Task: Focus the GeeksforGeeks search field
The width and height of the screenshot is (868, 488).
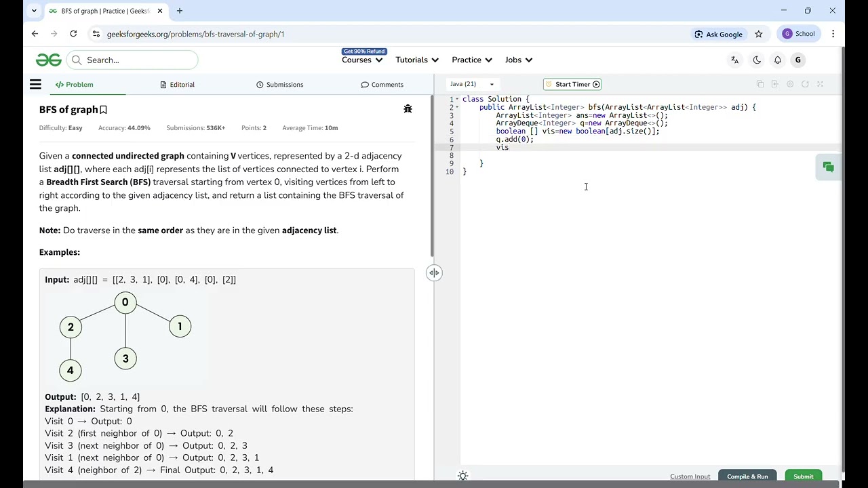Action: [132, 60]
